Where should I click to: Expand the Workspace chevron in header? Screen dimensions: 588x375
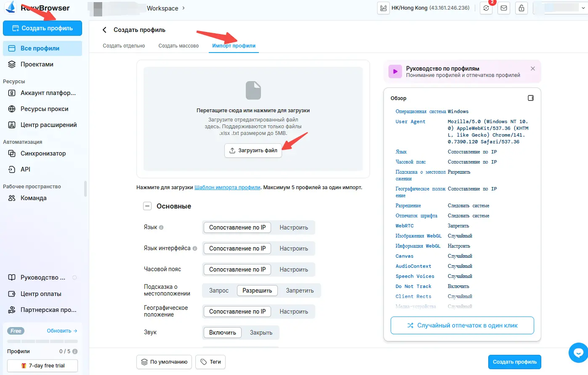tap(184, 8)
